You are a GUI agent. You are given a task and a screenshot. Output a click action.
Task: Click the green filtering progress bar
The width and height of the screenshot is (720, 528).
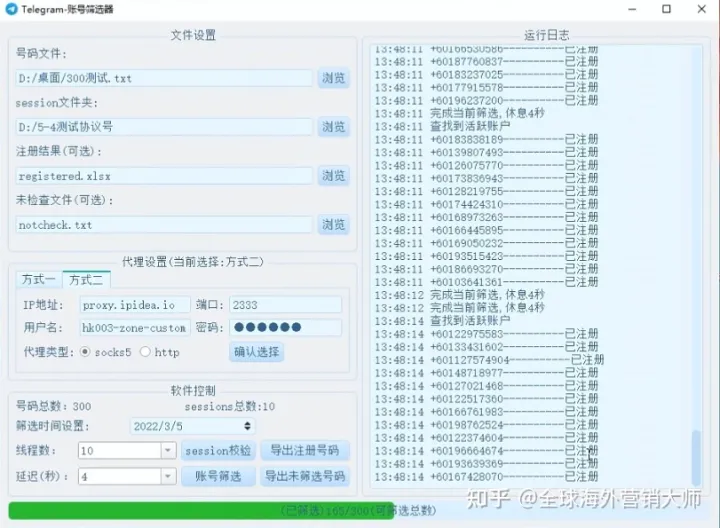point(201,511)
